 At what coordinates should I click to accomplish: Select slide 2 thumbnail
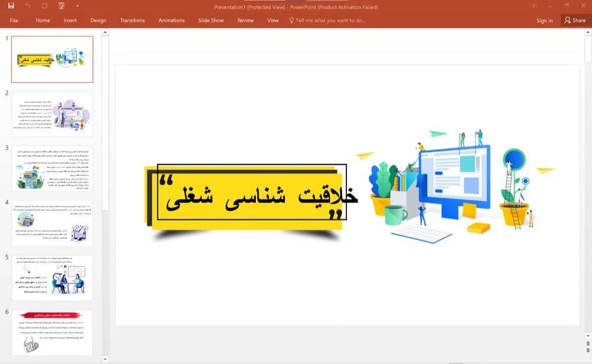(x=52, y=114)
